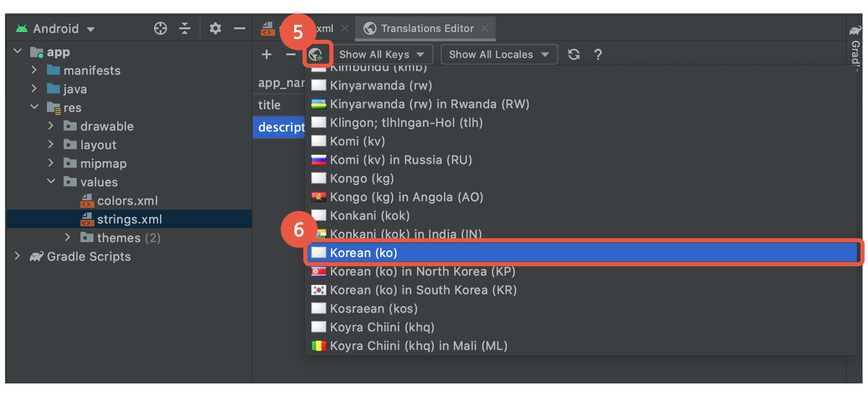Click the select opened file target icon
The image size is (868, 396).
click(160, 28)
